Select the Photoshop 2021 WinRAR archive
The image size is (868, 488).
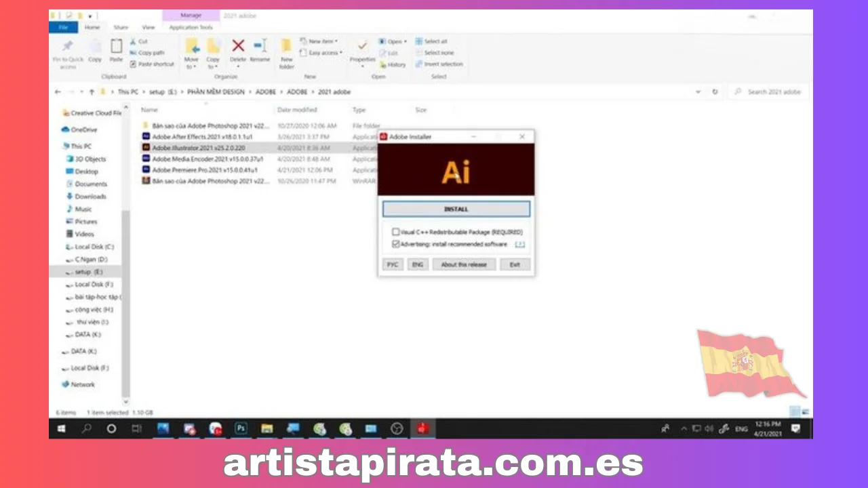click(x=205, y=181)
